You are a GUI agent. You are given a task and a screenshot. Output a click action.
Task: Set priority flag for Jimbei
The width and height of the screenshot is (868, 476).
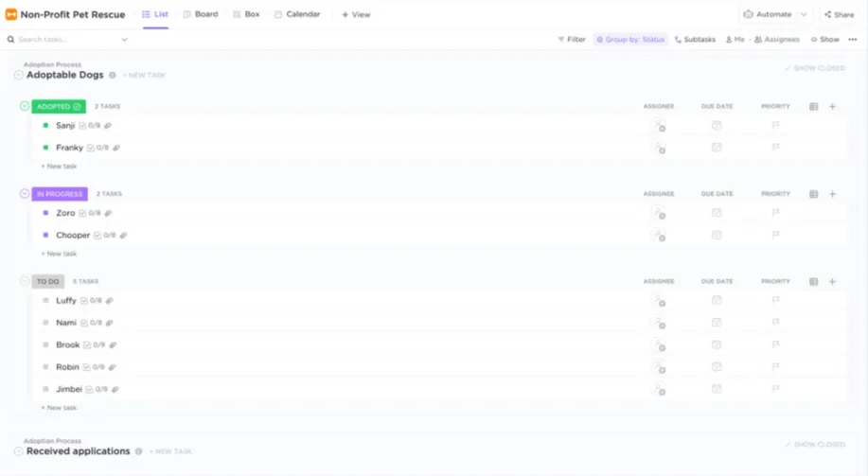tap(775, 389)
